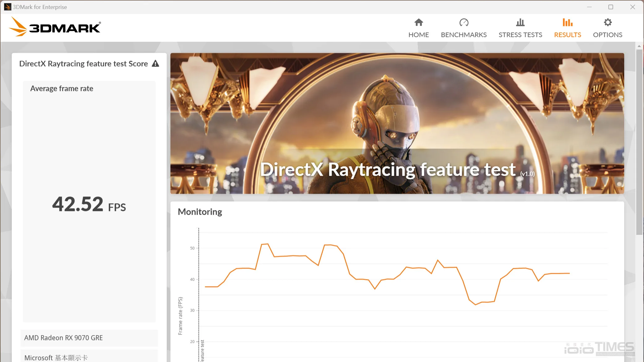
Task: Close the 3DMark window
Action: point(633,7)
